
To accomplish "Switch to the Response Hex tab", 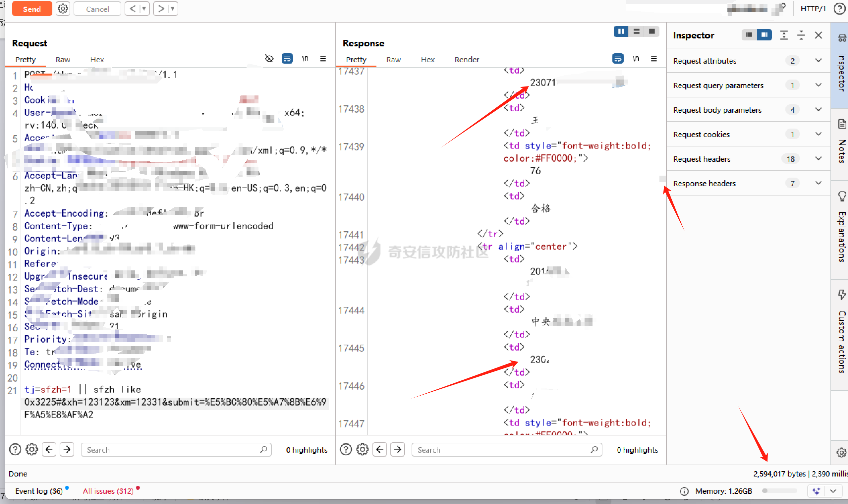I will (428, 59).
